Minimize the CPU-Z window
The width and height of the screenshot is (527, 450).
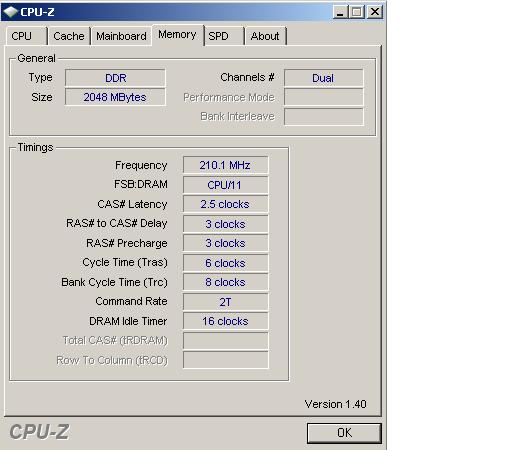pos(340,12)
